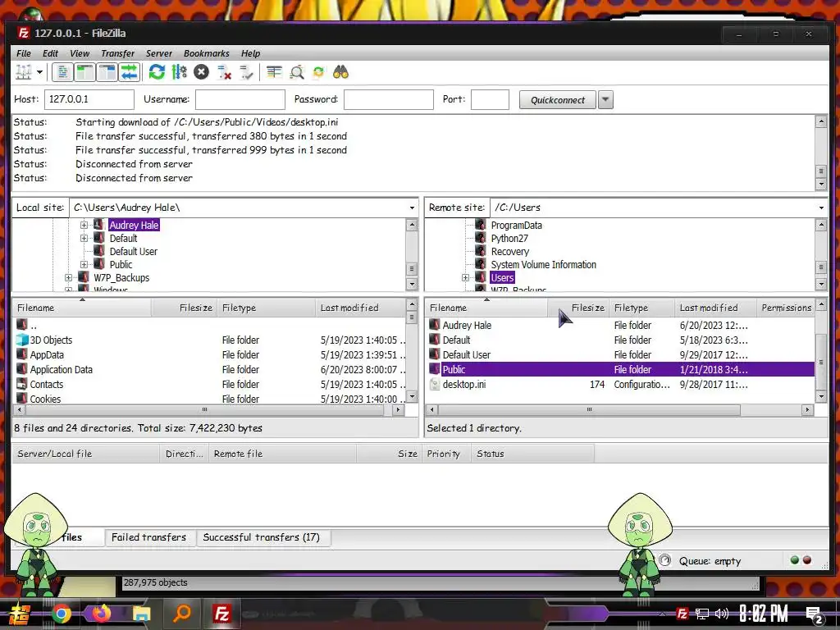The width and height of the screenshot is (840, 630).
Task: Open the Quickconnect history dropdown
Action: click(x=605, y=99)
